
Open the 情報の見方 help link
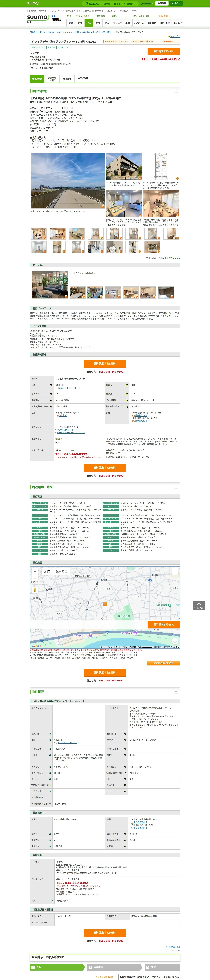(x=175, y=37)
